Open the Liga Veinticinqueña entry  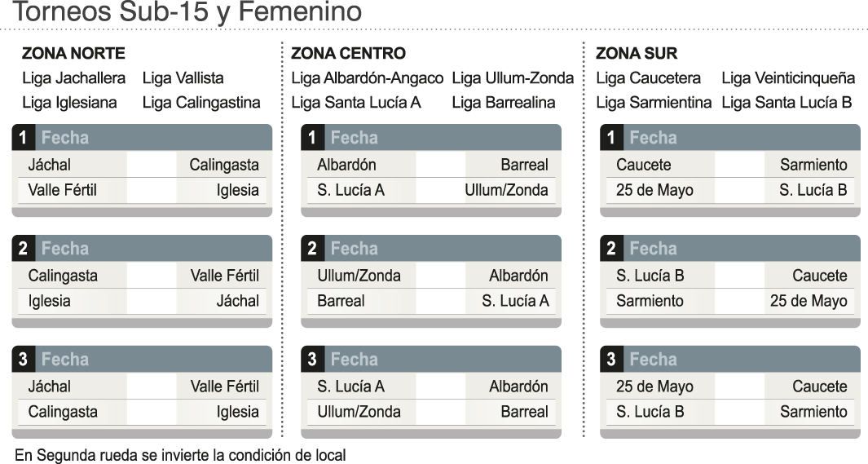[787, 78]
